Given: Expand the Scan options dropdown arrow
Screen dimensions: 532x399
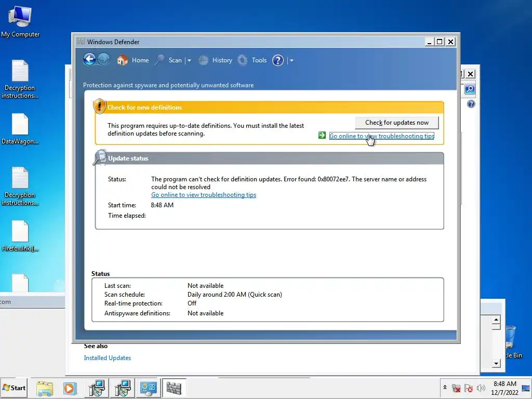Looking at the screenshot, I should click(189, 60).
